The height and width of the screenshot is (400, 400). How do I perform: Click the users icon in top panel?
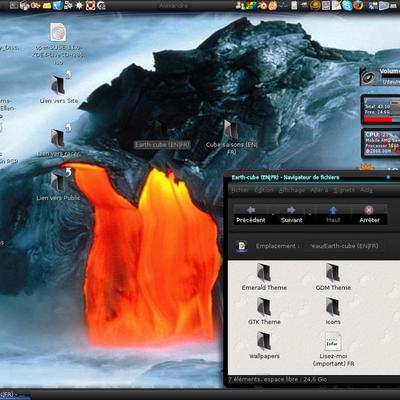(x=239, y=5)
